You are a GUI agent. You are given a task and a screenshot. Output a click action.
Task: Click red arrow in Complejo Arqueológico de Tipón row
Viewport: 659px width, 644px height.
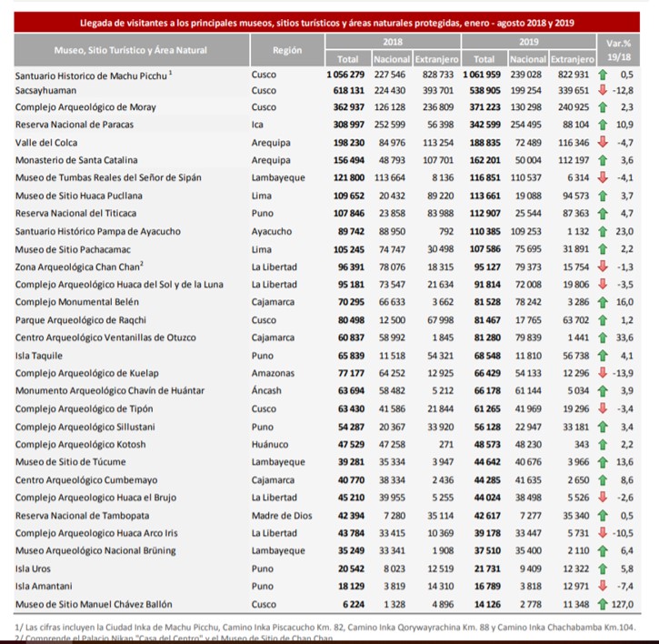pos(603,408)
